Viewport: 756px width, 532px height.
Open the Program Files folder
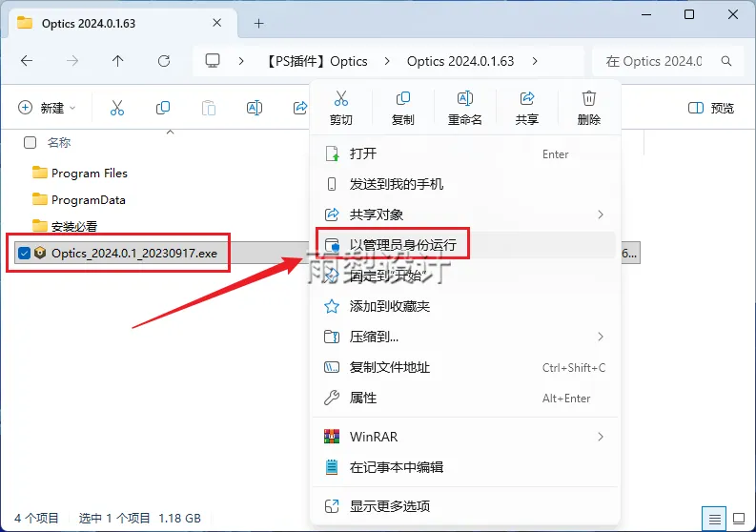coord(80,173)
